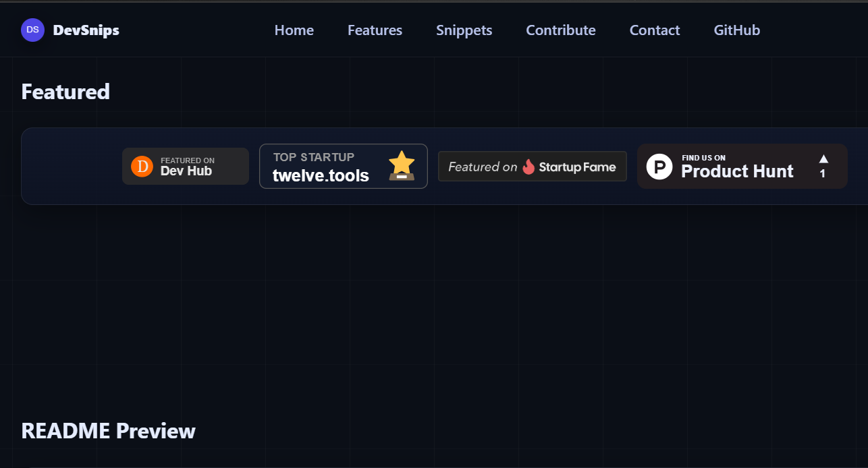868x468 pixels.
Task: Select Contribute in the navigation bar
Action: 561,30
